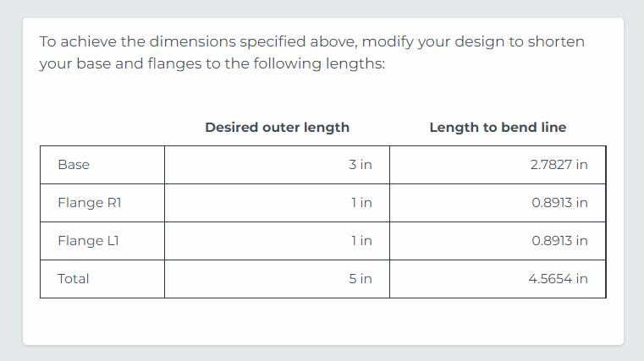Click the "Desired outer length" column header
644x361 pixels.
(277, 128)
